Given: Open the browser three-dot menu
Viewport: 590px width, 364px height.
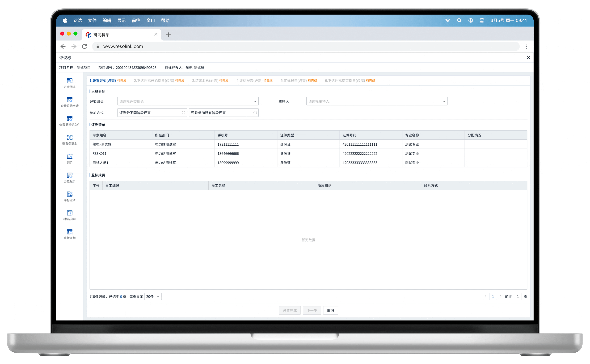Looking at the screenshot, I should point(526,46).
